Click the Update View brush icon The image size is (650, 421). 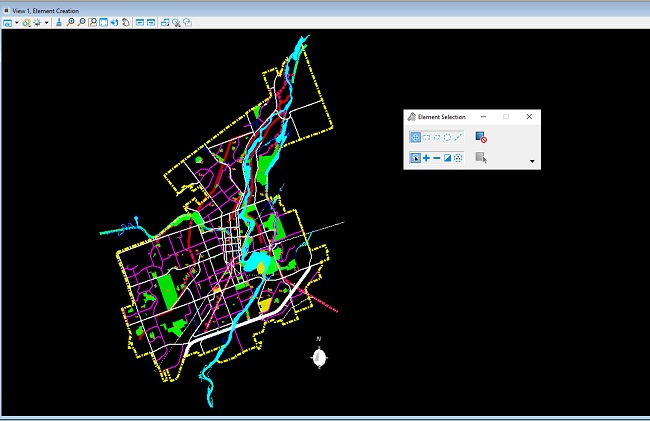pyautogui.click(x=59, y=22)
